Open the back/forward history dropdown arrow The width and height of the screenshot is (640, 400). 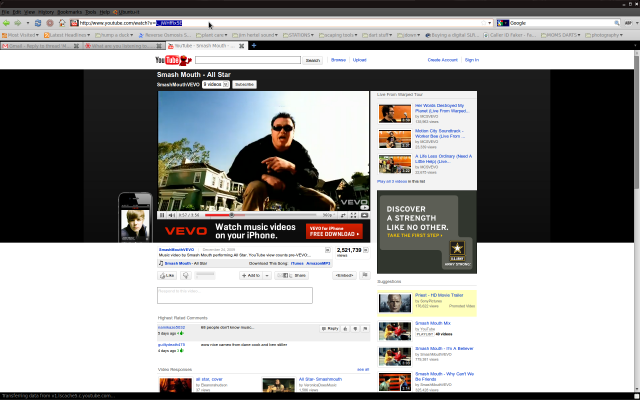point(28,23)
